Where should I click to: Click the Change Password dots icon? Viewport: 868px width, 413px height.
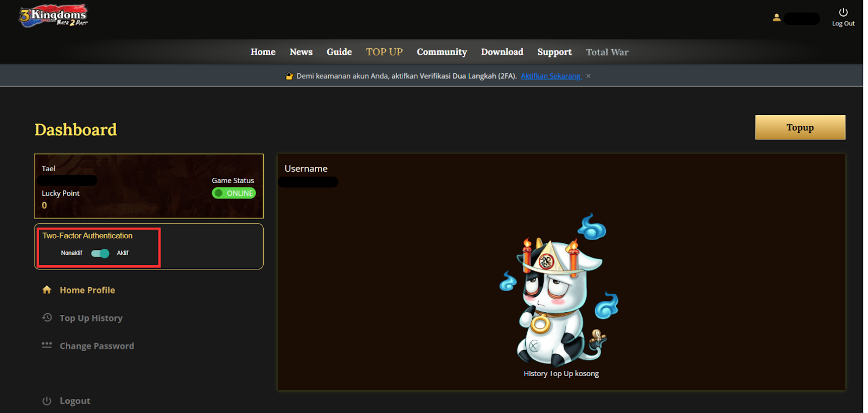pos(47,345)
